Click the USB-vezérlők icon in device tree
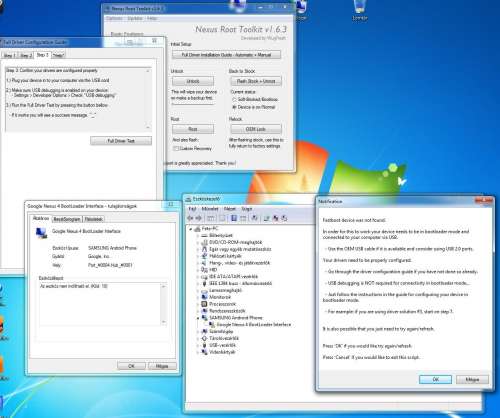The height and width of the screenshot is (418, 500). click(205, 345)
